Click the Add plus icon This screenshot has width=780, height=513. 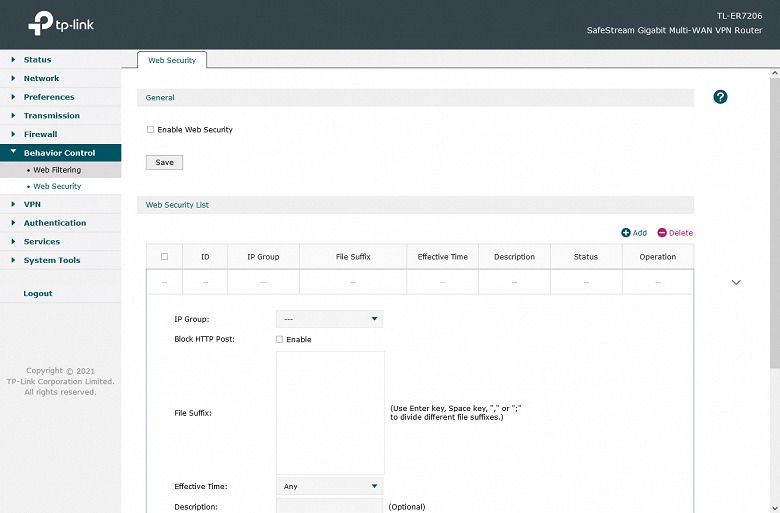[626, 233]
